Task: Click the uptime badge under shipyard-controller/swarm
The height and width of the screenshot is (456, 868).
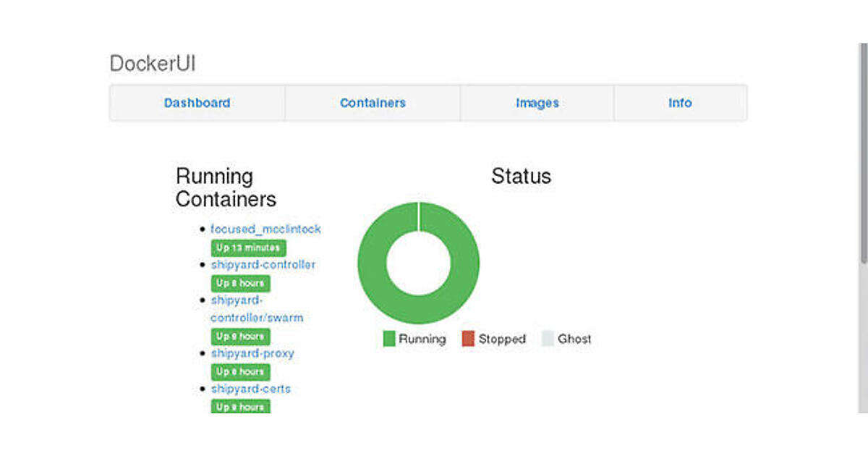Action: [x=240, y=336]
